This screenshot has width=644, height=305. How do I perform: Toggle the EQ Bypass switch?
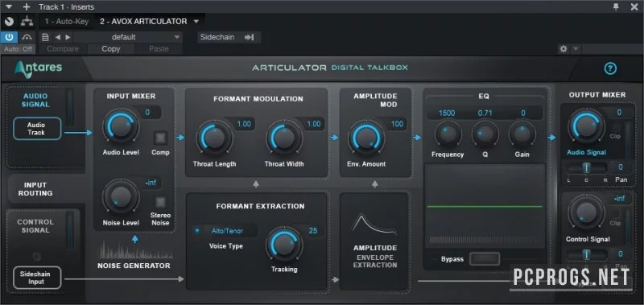click(x=485, y=259)
